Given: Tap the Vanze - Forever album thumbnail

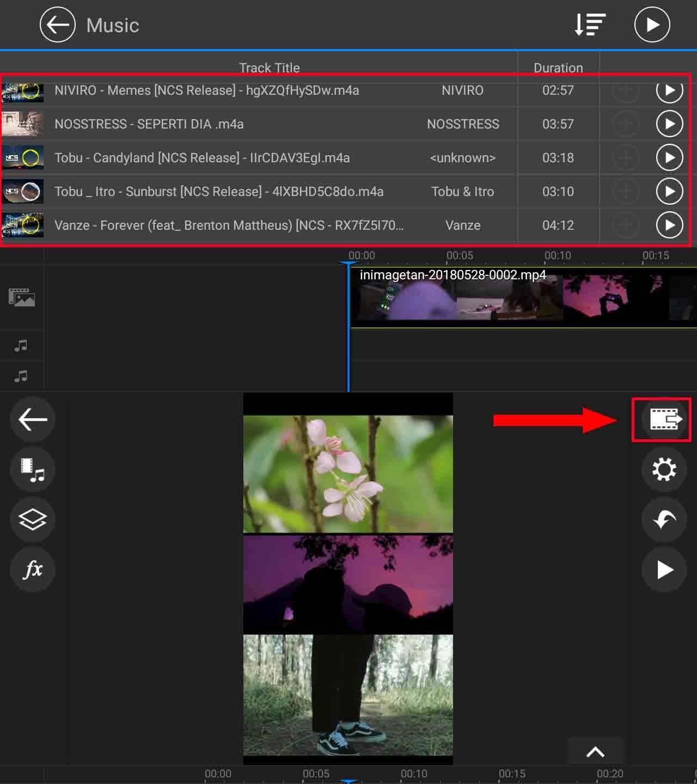Looking at the screenshot, I should point(22,225).
